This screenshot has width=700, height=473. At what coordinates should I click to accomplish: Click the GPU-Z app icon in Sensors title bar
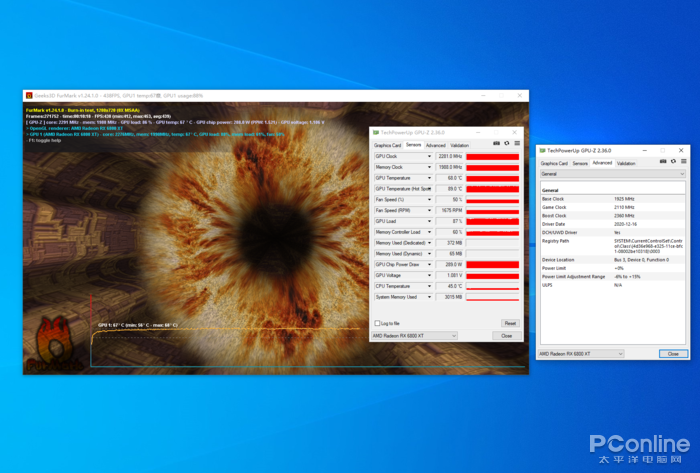376,133
